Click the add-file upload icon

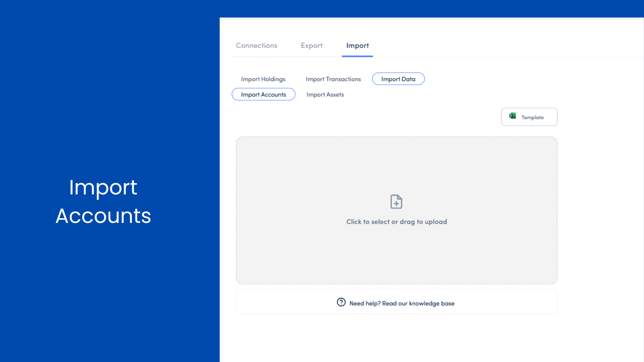(x=396, y=202)
